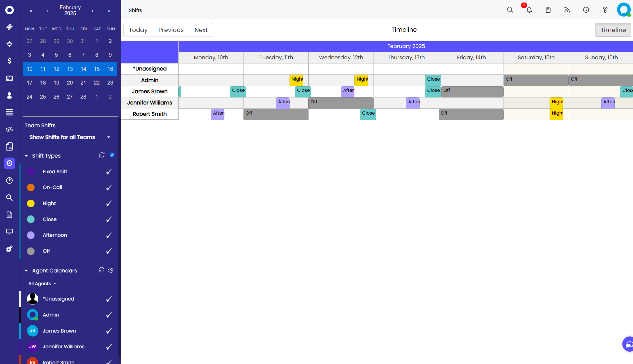Screen dimensions: 633x364
Task: Open the All Agents filter dropdown
Action: (42, 284)
